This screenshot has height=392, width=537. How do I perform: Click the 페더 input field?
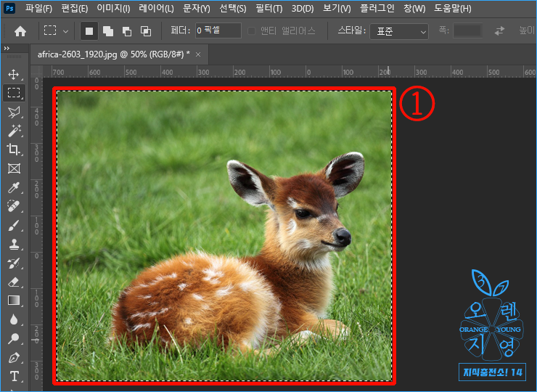coord(218,30)
